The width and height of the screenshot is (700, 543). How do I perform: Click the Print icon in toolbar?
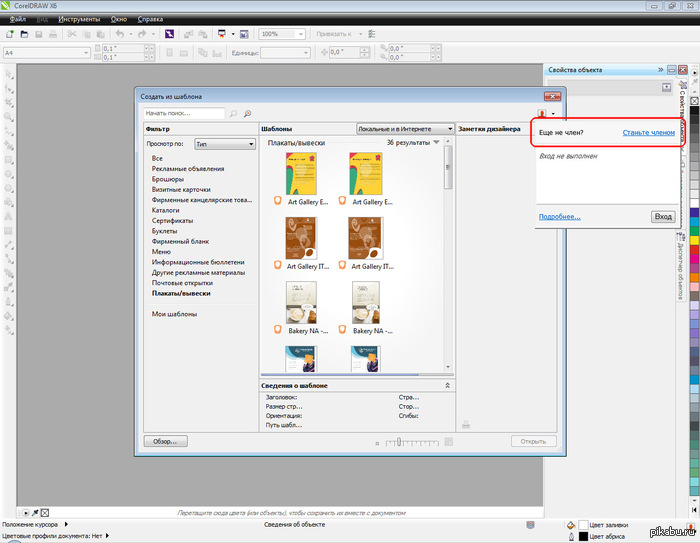pyautogui.click(x=53, y=34)
